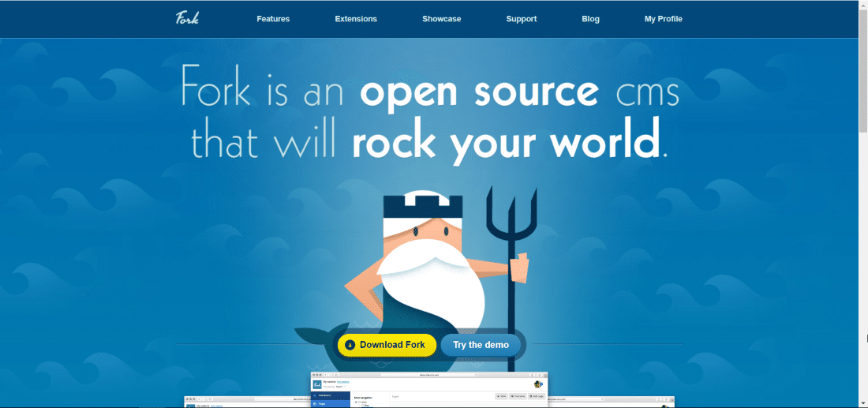Visit the Support page

pyautogui.click(x=522, y=19)
